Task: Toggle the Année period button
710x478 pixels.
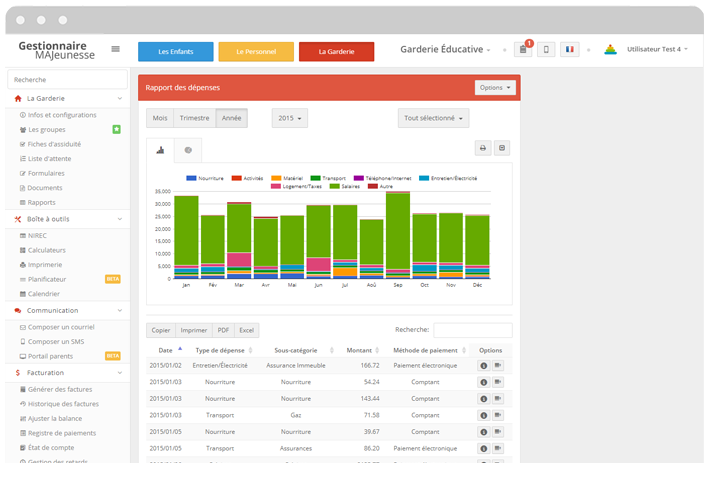Action: [230, 118]
